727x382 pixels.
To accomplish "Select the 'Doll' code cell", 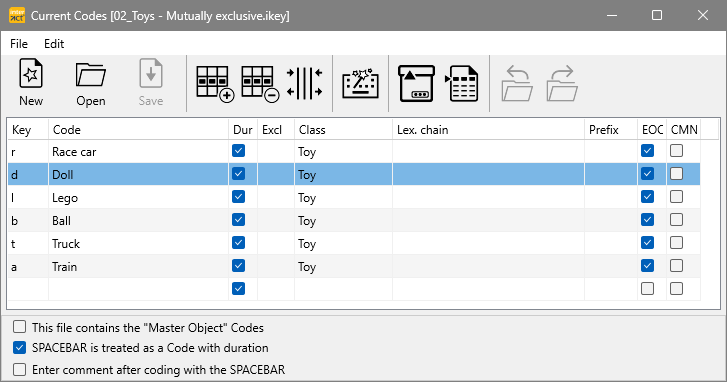I will 139,174.
